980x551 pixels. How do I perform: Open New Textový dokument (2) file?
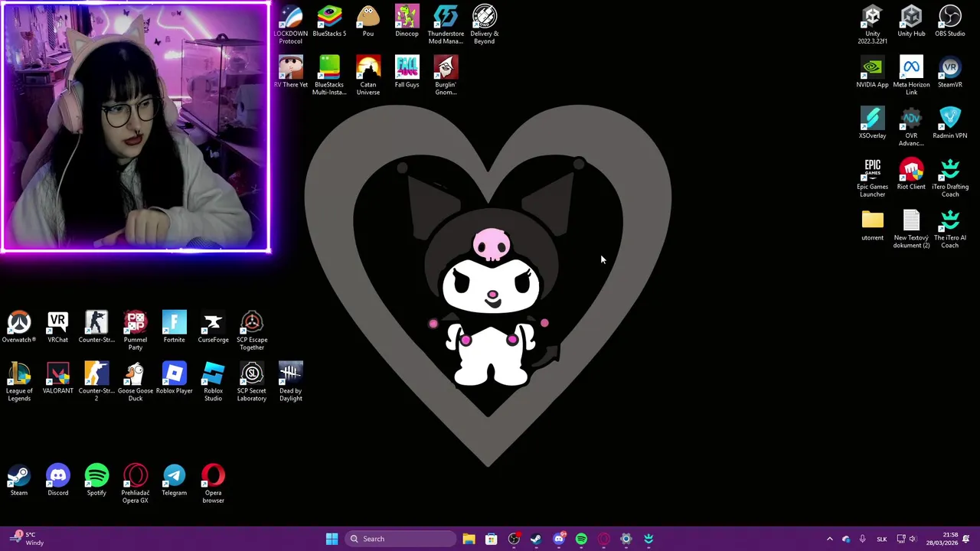(x=911, y=229)
